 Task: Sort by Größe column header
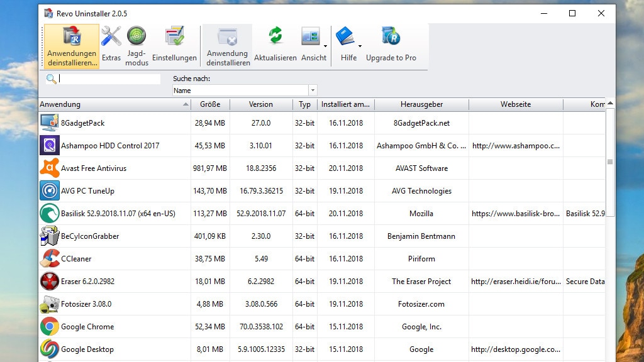210,104
